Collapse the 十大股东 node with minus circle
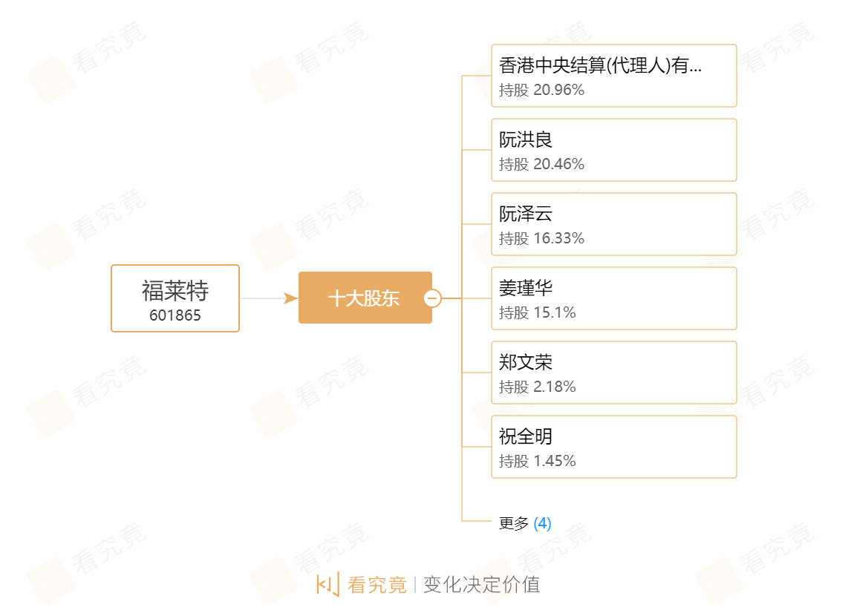857x616 pixels. [x=432, y=298]
